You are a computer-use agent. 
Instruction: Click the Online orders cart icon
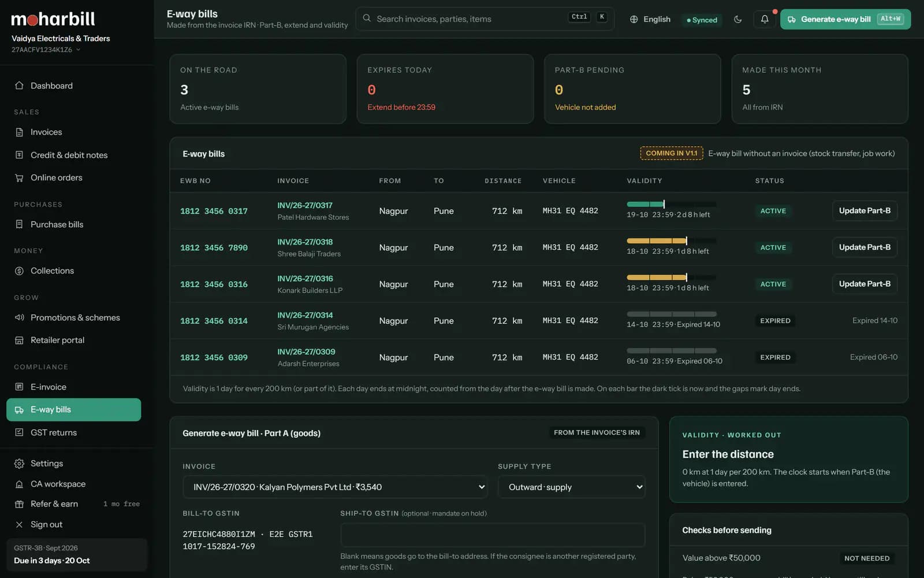coord(19,177)
